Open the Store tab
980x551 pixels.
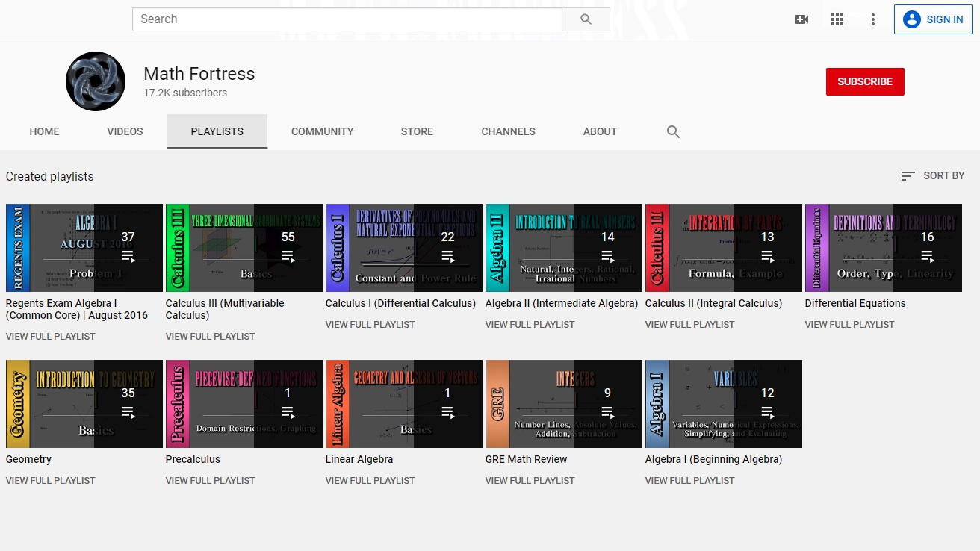point(417,131)
